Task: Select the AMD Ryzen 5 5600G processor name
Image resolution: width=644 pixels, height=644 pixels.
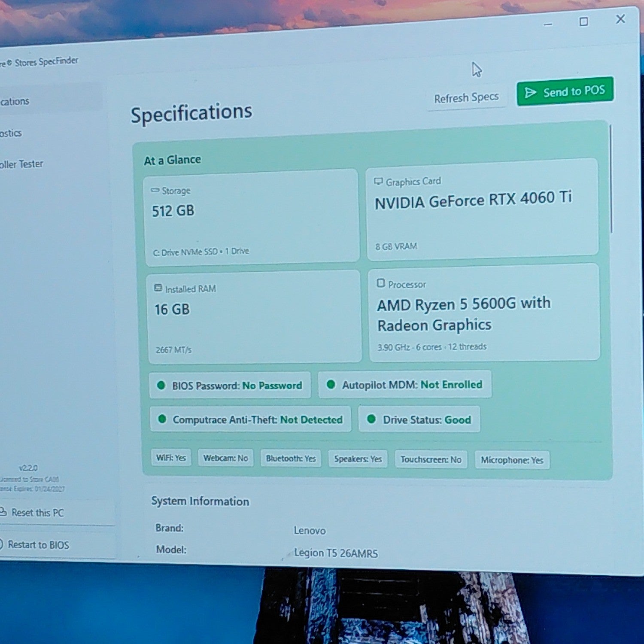Action: pos(464,314)
